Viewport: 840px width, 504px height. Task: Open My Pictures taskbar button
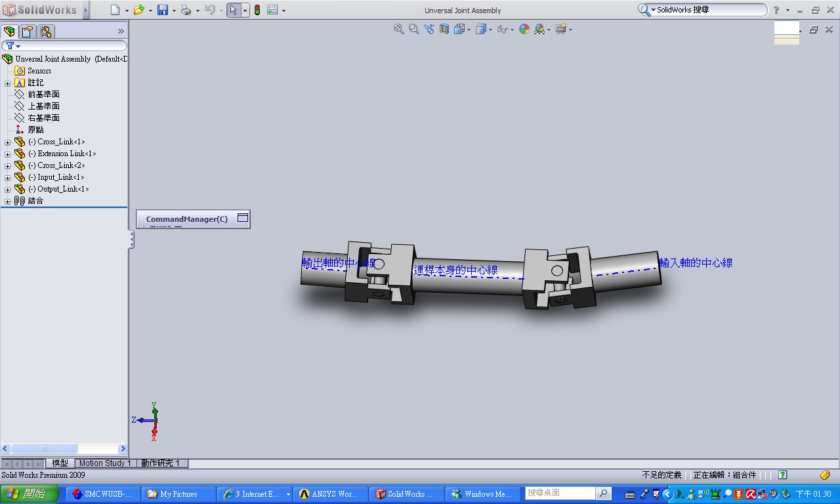point(178,494)
